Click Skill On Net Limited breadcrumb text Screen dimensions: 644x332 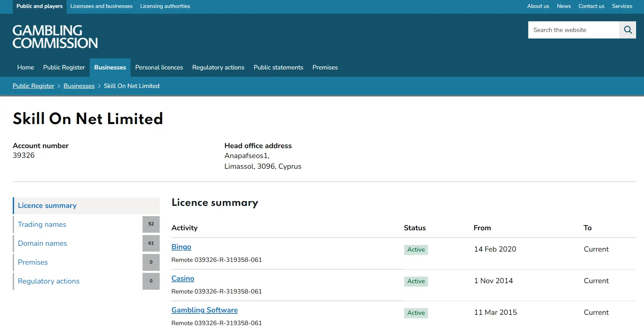coord(132,86)
